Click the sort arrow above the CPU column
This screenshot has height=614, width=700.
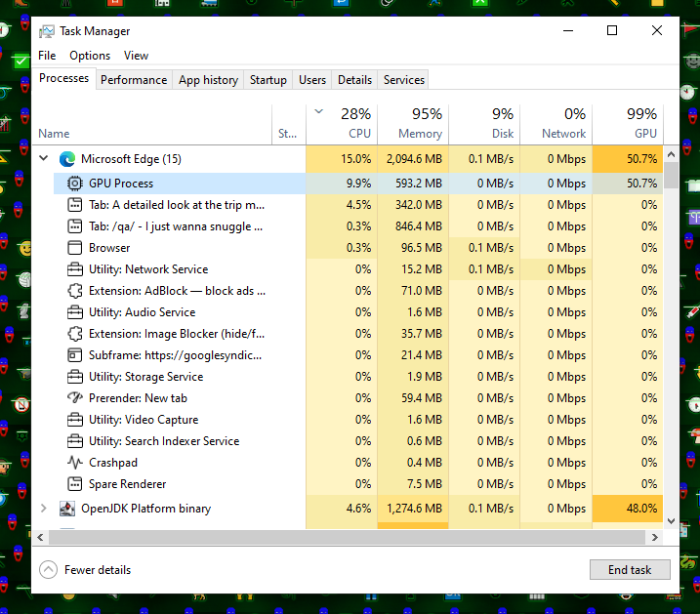318,111
